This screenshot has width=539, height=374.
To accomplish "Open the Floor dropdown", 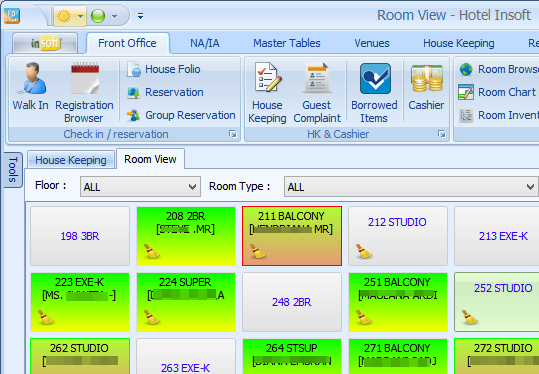I will [x=140, y=187].
